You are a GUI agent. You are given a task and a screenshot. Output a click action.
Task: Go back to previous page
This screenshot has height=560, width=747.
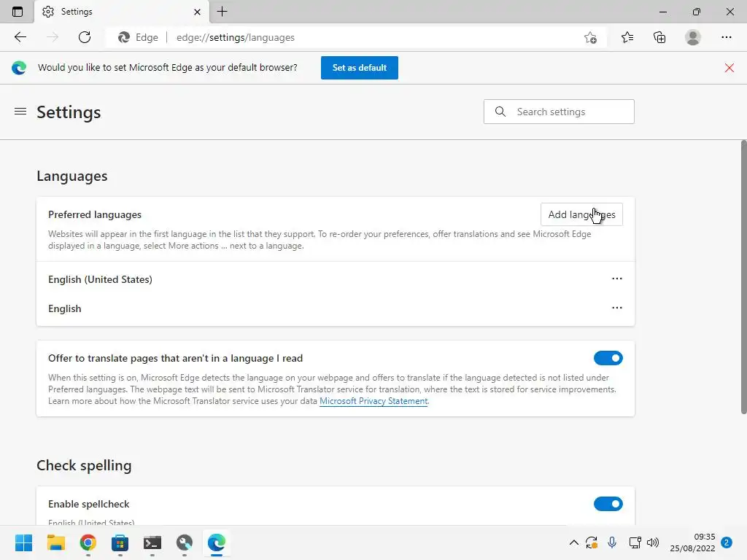[x=20, y=37]
